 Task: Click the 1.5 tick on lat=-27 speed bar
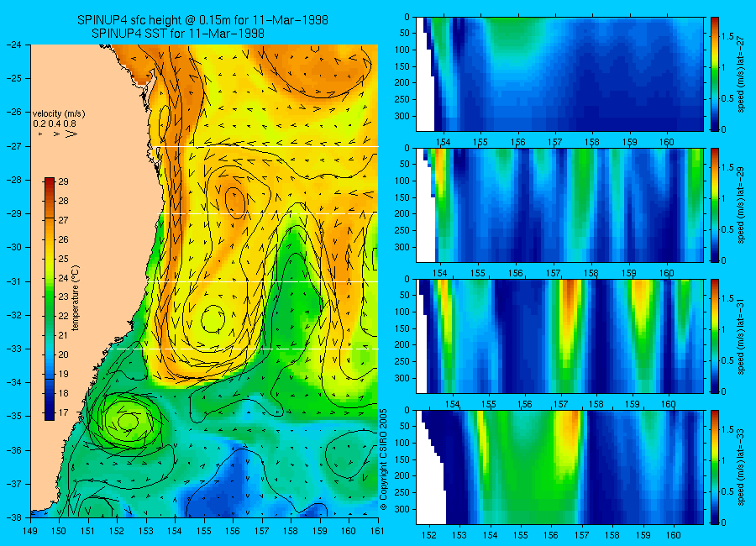(x=727, y=37)
